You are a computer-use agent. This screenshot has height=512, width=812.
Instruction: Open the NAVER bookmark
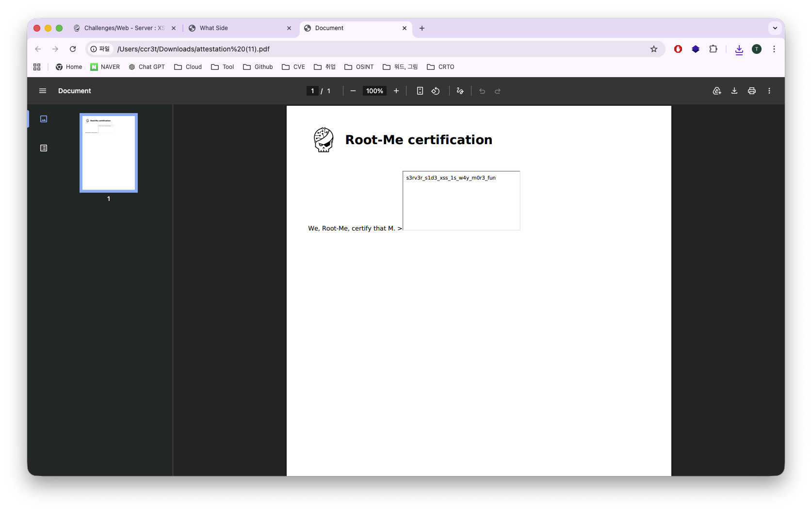tap(105, 67)
